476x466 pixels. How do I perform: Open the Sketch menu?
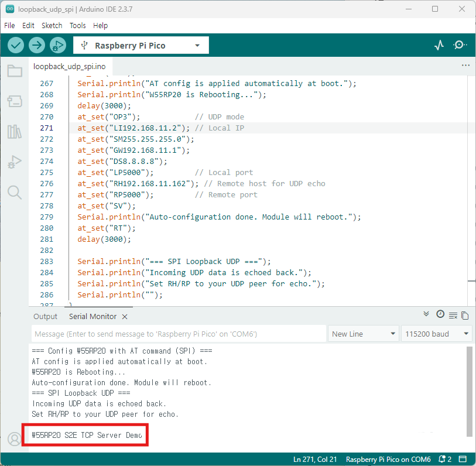click(52, 26)
